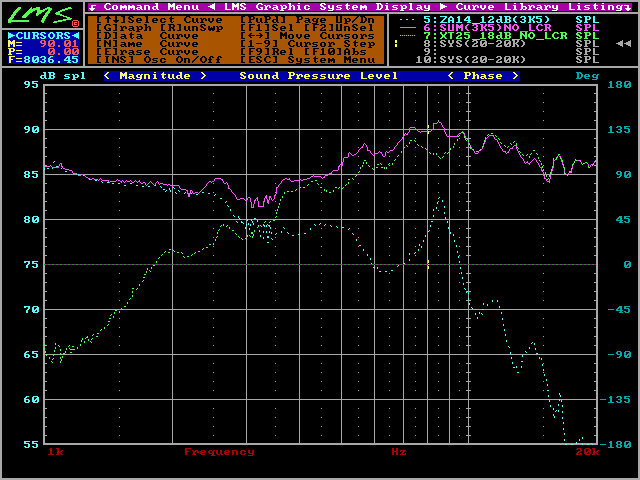640x480 pixels.
Task: Click the red Hz axis label
Action: (x=399, y=452)
